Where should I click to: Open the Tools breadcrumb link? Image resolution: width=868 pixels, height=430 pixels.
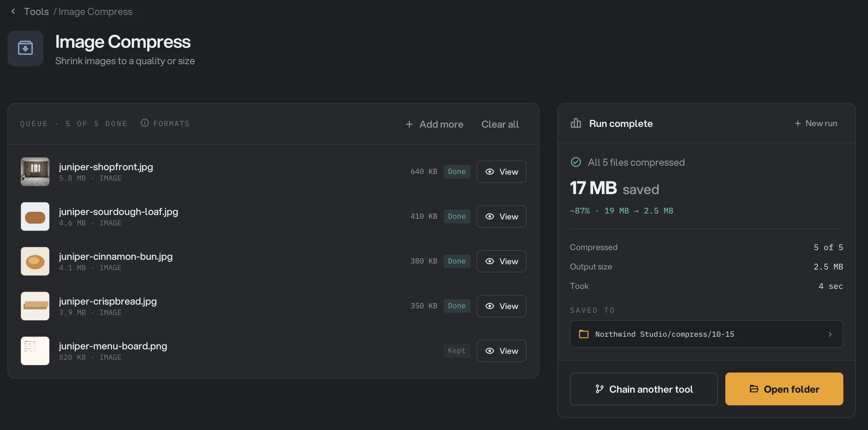[36, 12]
